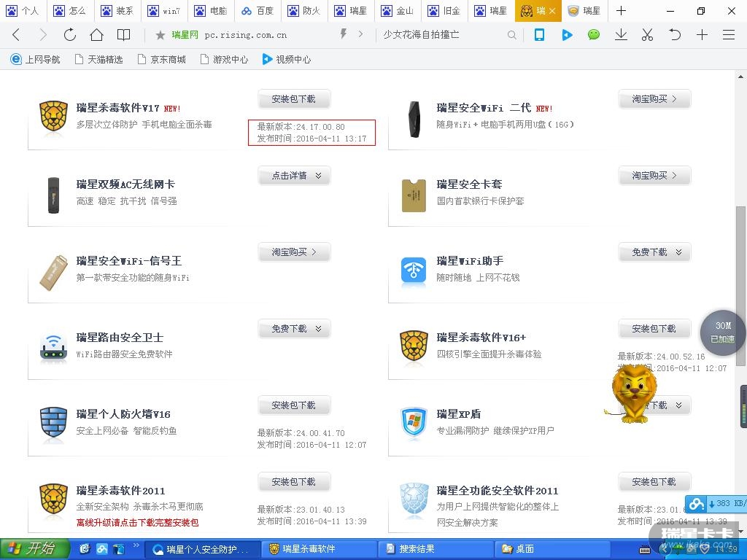
Task: Switch to 桌面 taskbar window
Action: 551,549
